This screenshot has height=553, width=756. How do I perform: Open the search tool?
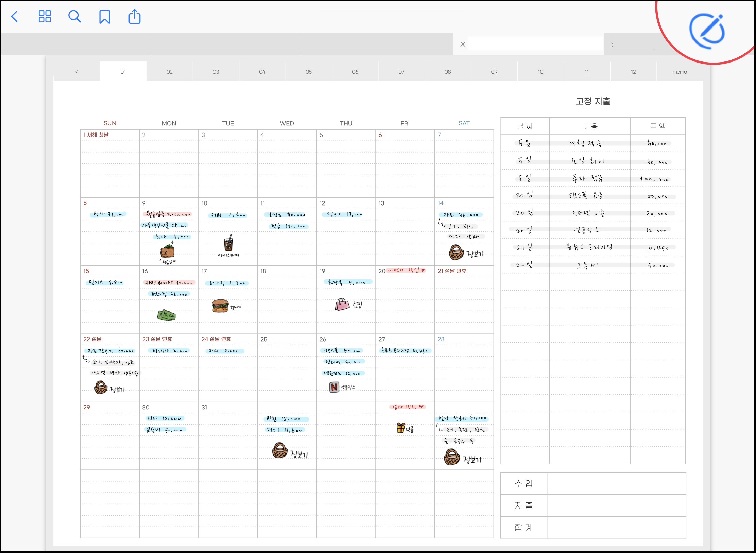pyautogui.click(x=74, y=16)
